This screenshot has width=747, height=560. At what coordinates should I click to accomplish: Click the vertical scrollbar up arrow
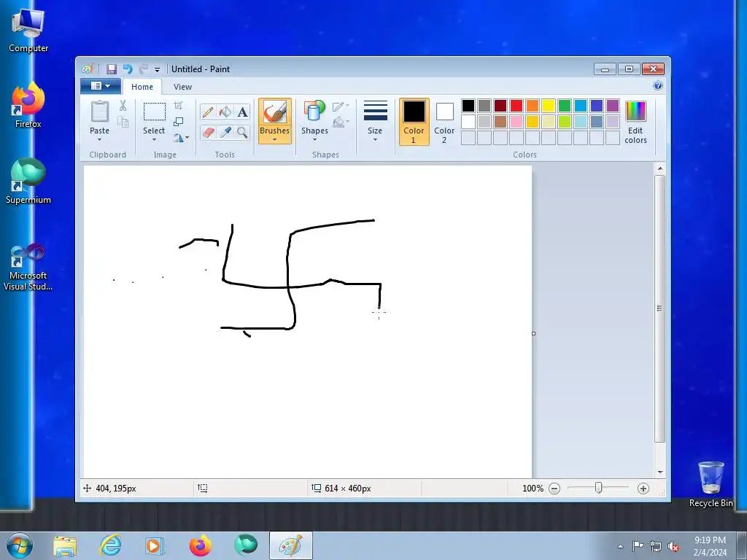(x=660, y=168)
